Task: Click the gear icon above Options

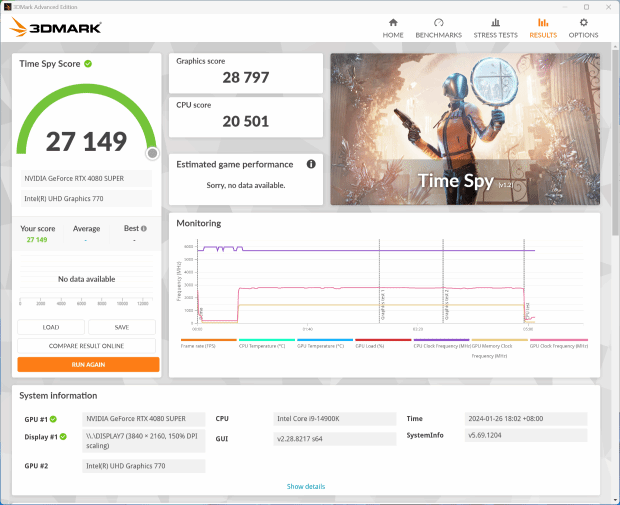Action: pos(583,23)
